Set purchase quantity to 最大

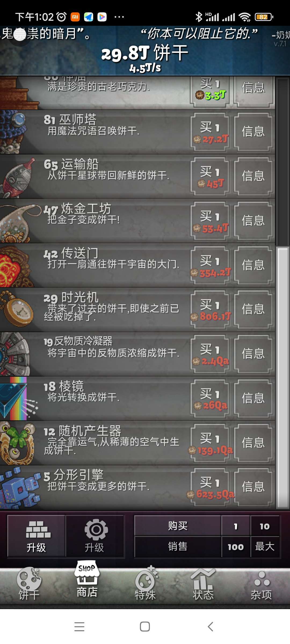[x=265, y=547]
